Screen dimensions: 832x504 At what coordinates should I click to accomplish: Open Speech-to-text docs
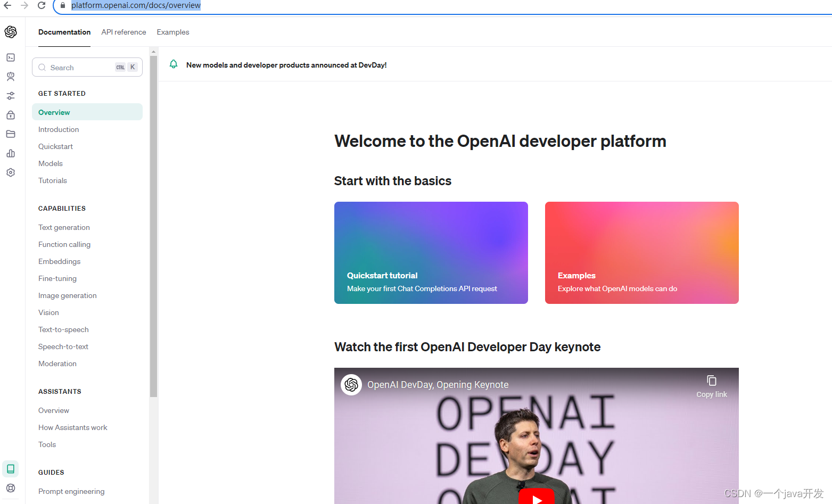click(63, 346)
